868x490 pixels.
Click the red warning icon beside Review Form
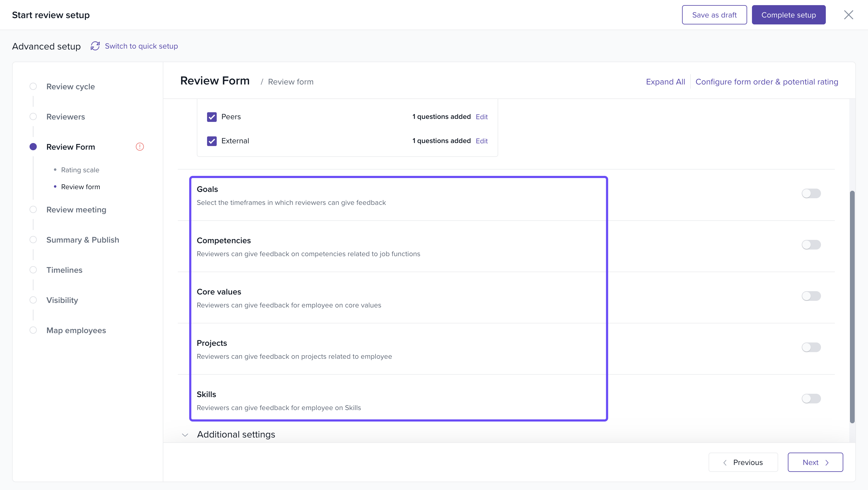coord(140,147)
